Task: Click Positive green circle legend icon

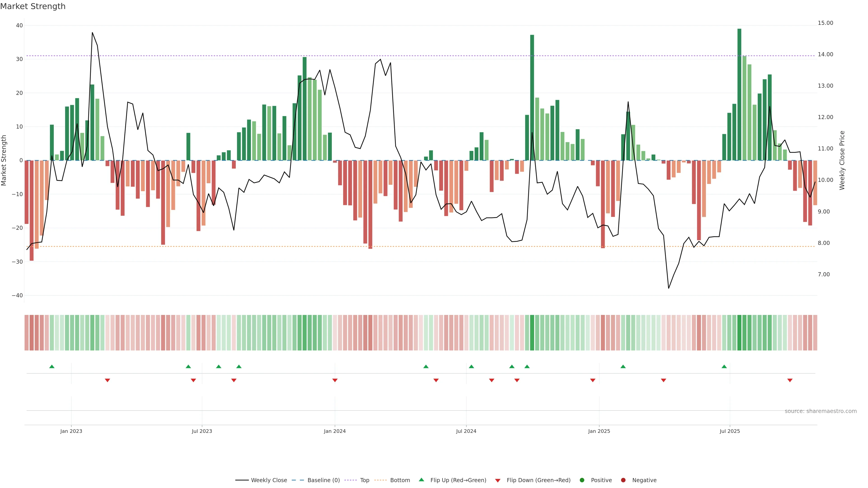Action: pyautogui.click(x=582, y=480)
